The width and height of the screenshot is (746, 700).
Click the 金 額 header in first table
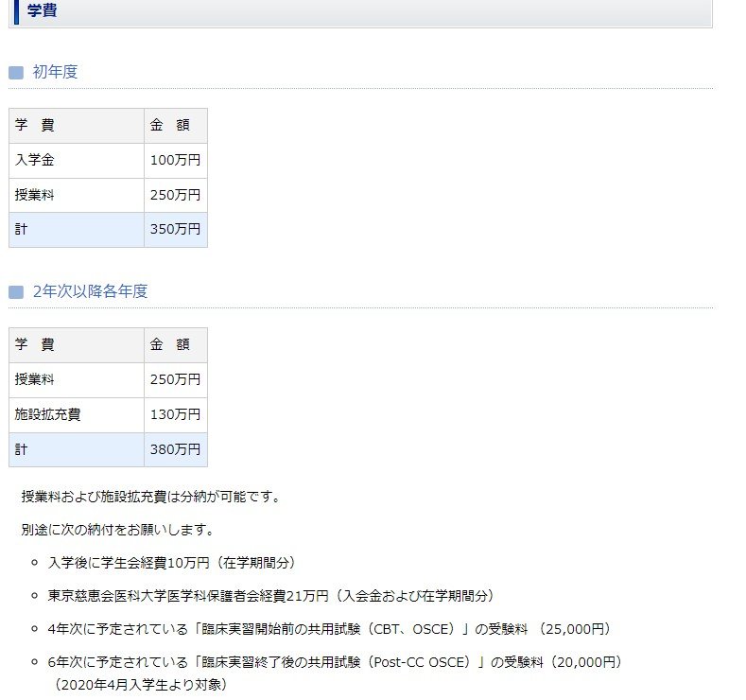(170, 125)
